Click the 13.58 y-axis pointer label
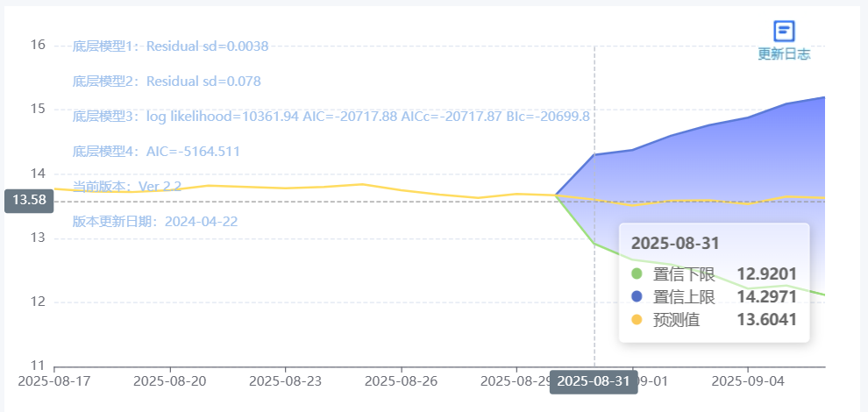 [29, 201]
